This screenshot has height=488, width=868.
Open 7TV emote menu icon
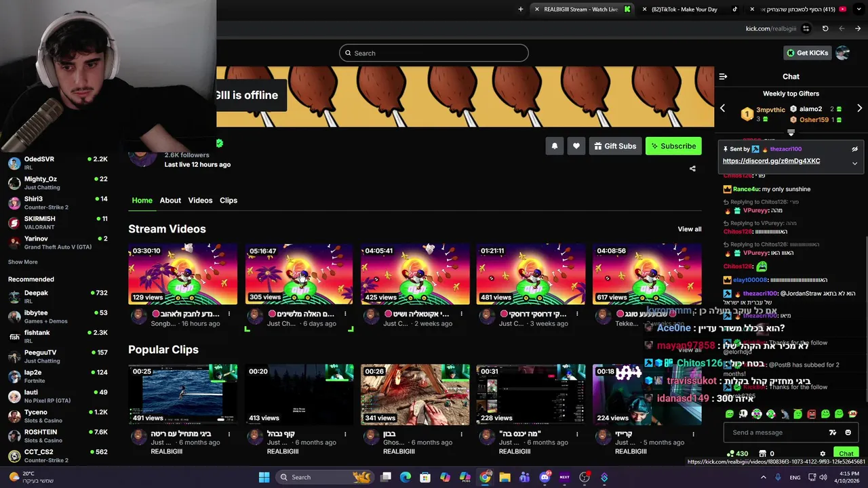(x=833, y=432)
